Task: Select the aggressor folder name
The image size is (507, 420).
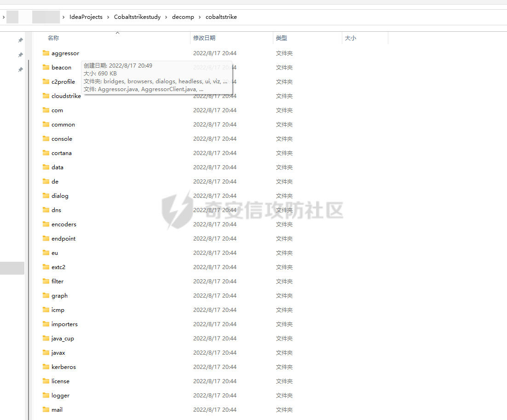Action: tap(65, 53)
